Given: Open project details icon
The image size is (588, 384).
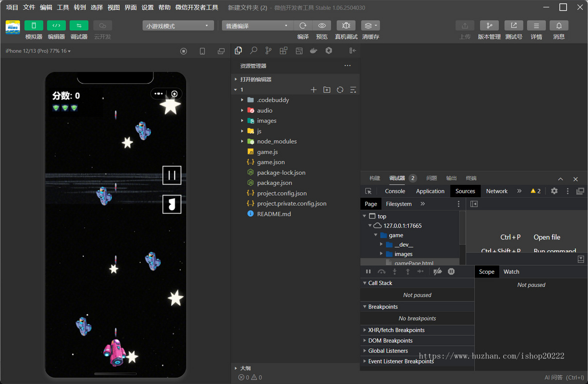Looking at the screenshot, I should 537,26.
